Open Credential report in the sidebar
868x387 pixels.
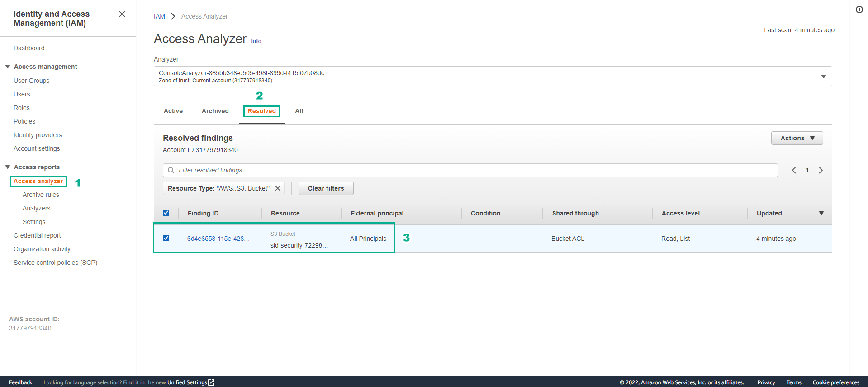(37, 235)
